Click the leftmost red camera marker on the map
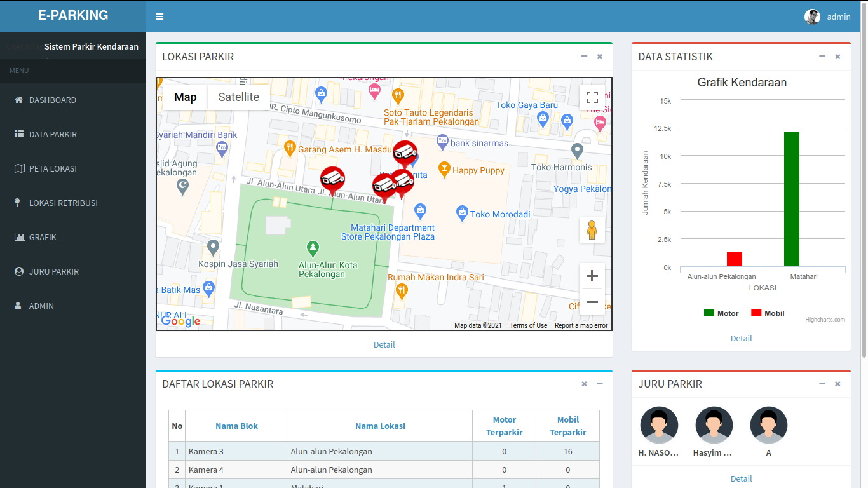 tap(332, 180)
